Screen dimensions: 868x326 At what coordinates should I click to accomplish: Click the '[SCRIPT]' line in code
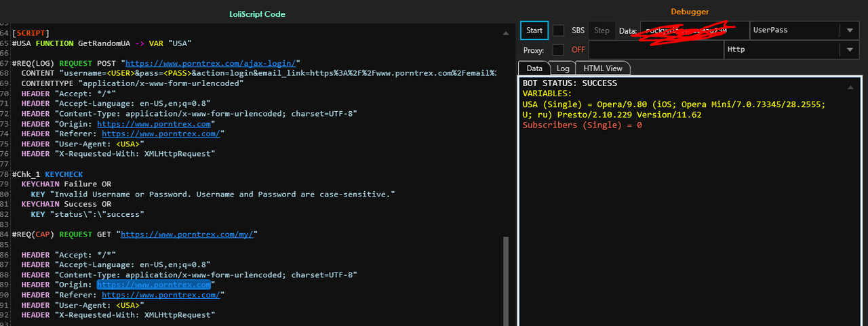tap(31, 33)
